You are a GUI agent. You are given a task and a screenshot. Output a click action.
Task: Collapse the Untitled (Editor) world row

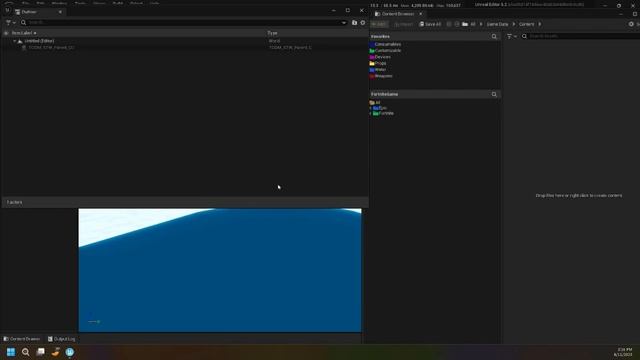[15, 41]
